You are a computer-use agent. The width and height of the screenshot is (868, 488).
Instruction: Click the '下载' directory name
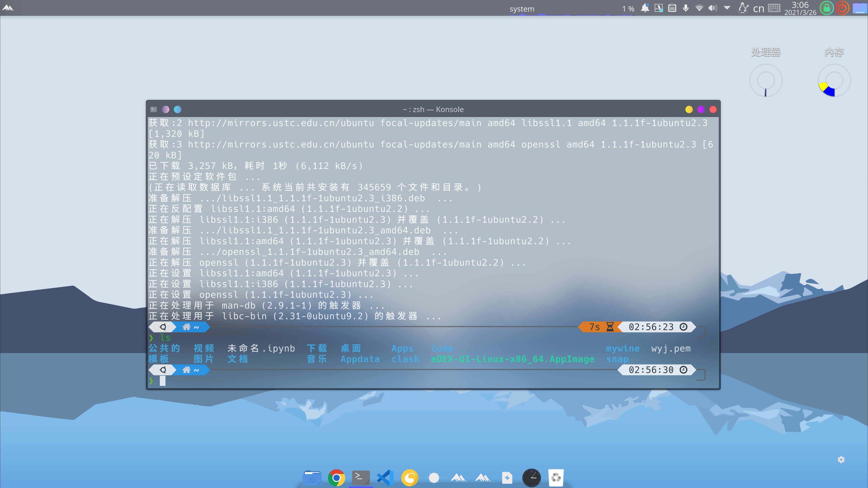[x=317, y=348]
